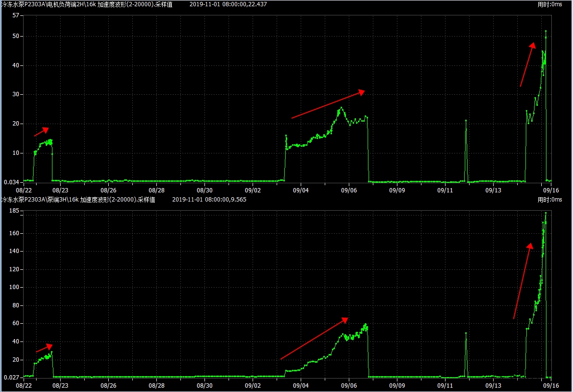
Task: Click the 09/04 date label on 电机负荷端 chart
Action: [301, 190]
